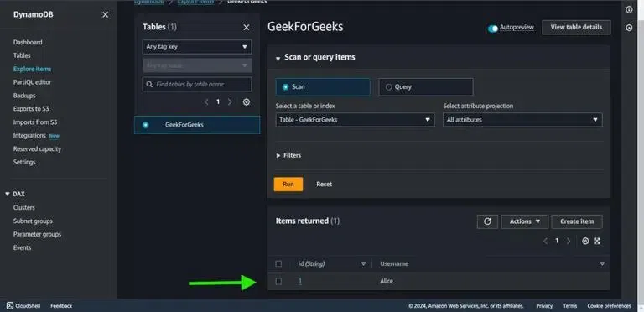Open Exports to S3 in the sidebar
Image resolution: width=644 pixels, height=312 pixels.
point(31,109)
